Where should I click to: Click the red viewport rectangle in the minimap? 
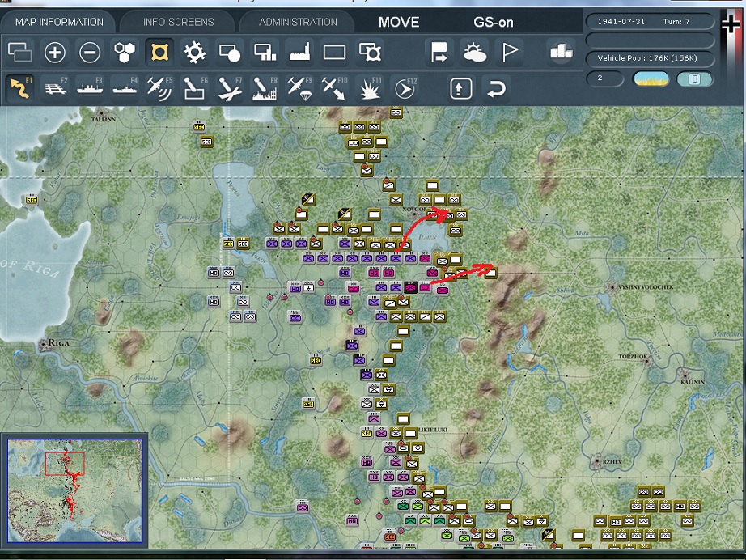pos(65,464)
